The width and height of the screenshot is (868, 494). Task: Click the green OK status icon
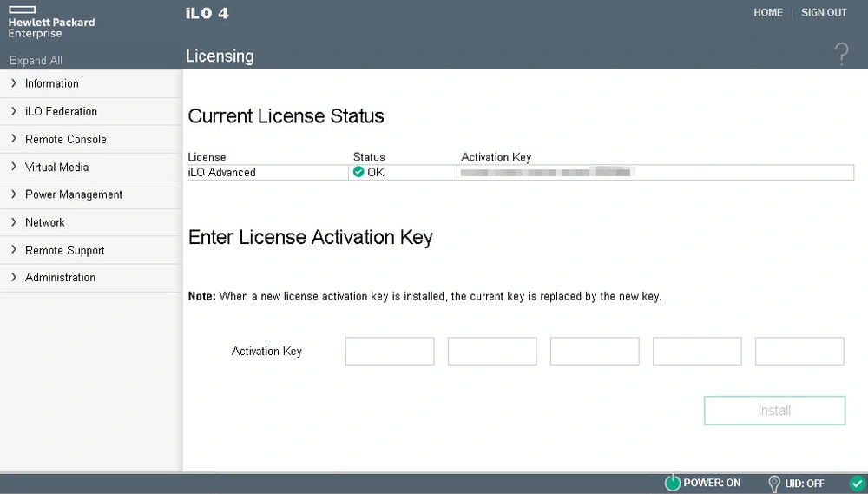tap(358, 172)
